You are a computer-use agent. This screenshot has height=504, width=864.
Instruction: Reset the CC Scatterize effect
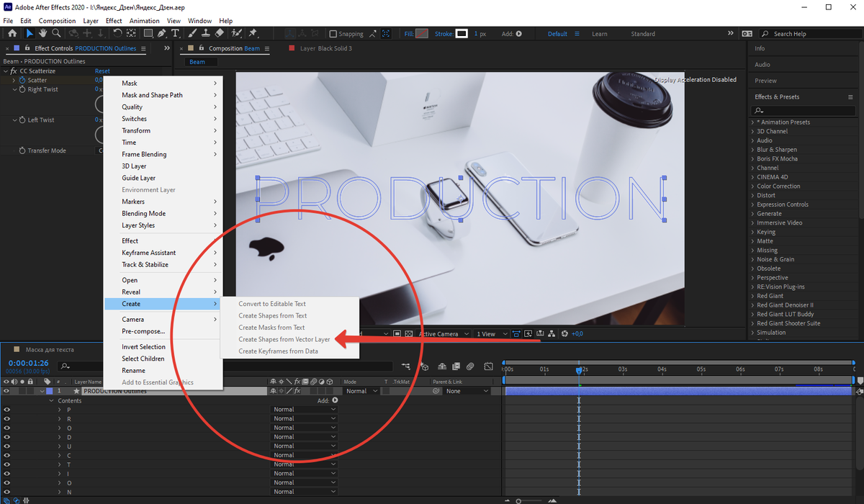(x=102, y=71)
